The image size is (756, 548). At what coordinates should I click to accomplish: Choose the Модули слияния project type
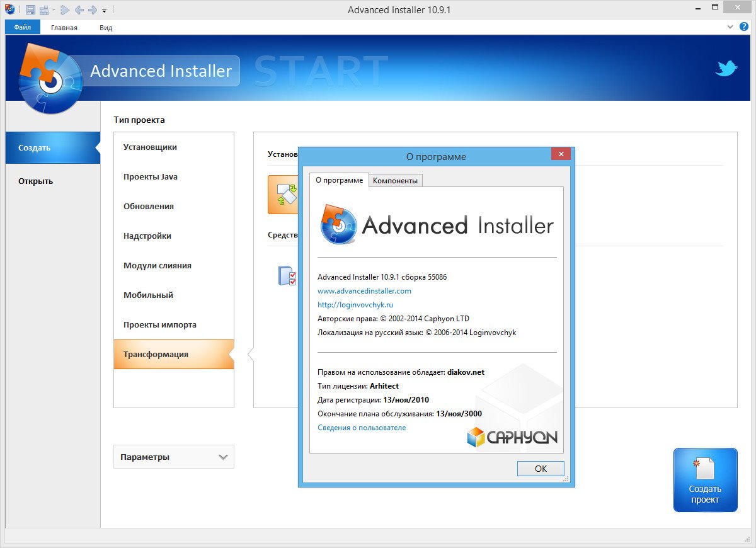pos(174,266)
